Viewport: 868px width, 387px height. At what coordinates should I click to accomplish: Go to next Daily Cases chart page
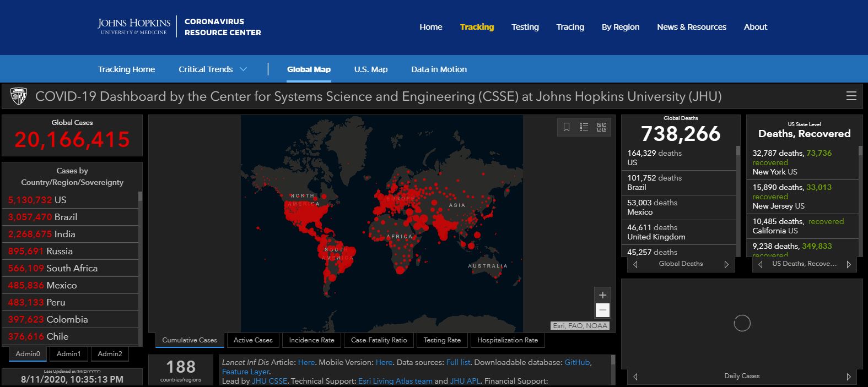849,377
